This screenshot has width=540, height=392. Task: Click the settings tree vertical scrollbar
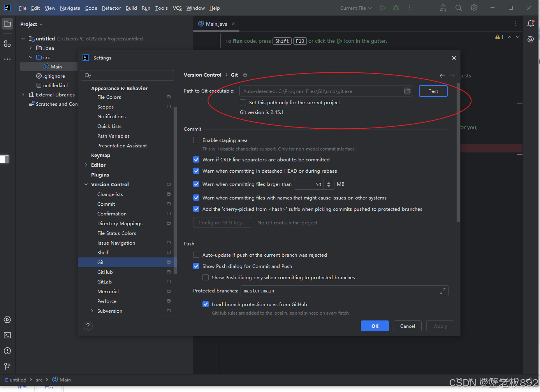175,191
